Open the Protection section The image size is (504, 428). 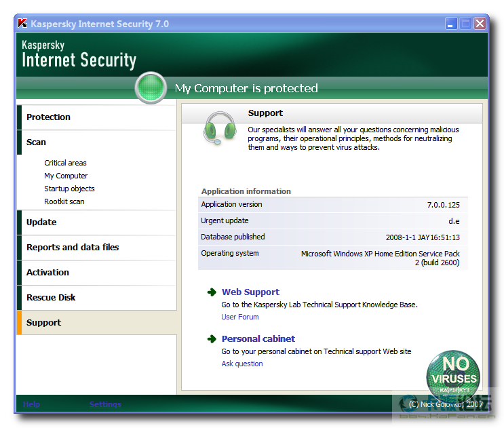96,117
